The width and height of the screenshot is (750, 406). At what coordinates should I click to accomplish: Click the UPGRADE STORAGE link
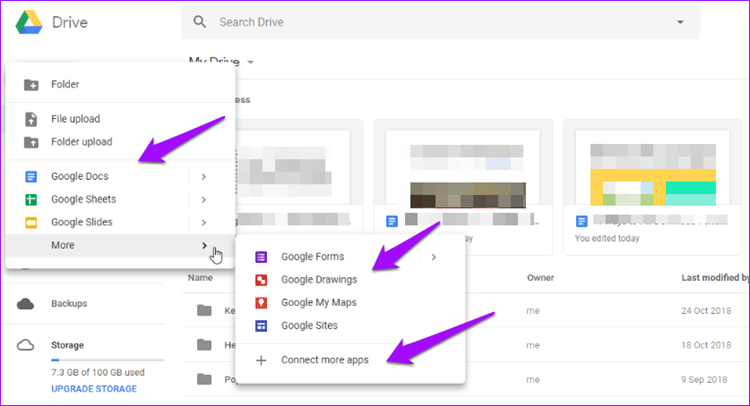[94, 389]
